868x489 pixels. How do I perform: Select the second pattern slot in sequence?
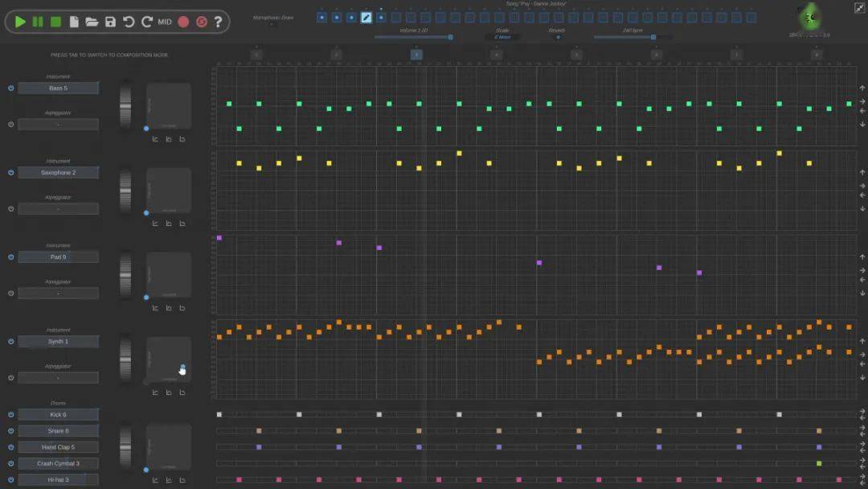click(x=337, y=18)
